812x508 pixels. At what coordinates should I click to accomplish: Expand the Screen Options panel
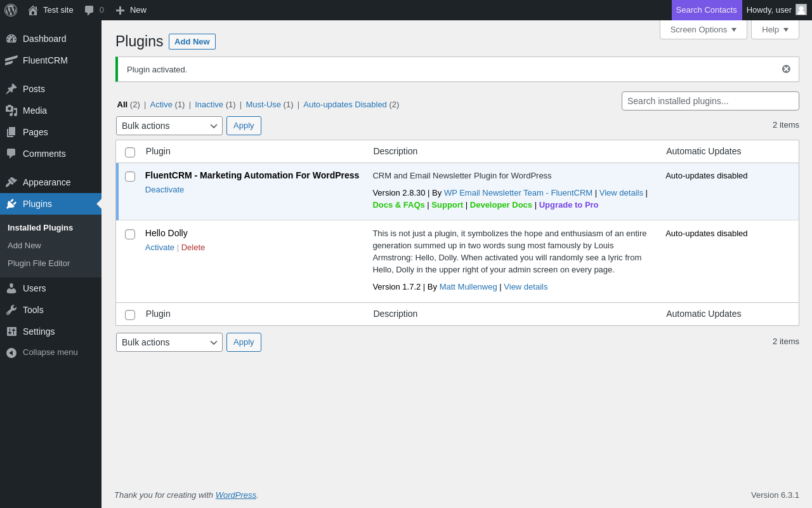[703, 29]
